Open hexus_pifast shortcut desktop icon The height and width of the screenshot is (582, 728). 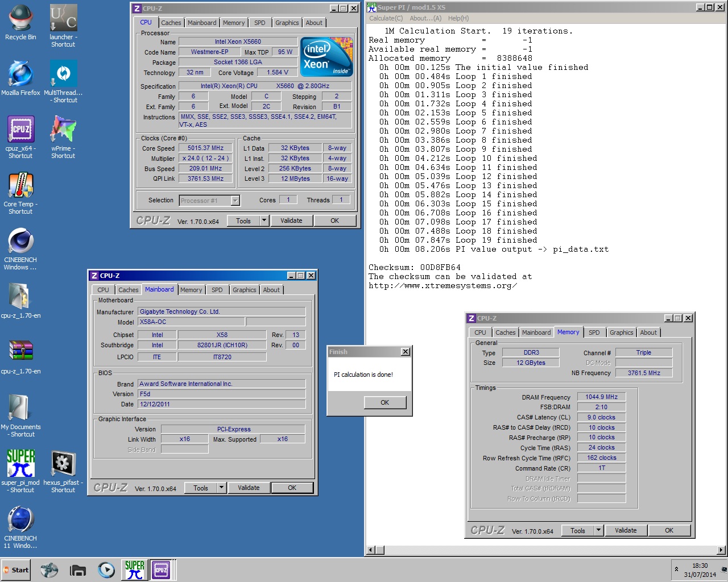[63, 471]
